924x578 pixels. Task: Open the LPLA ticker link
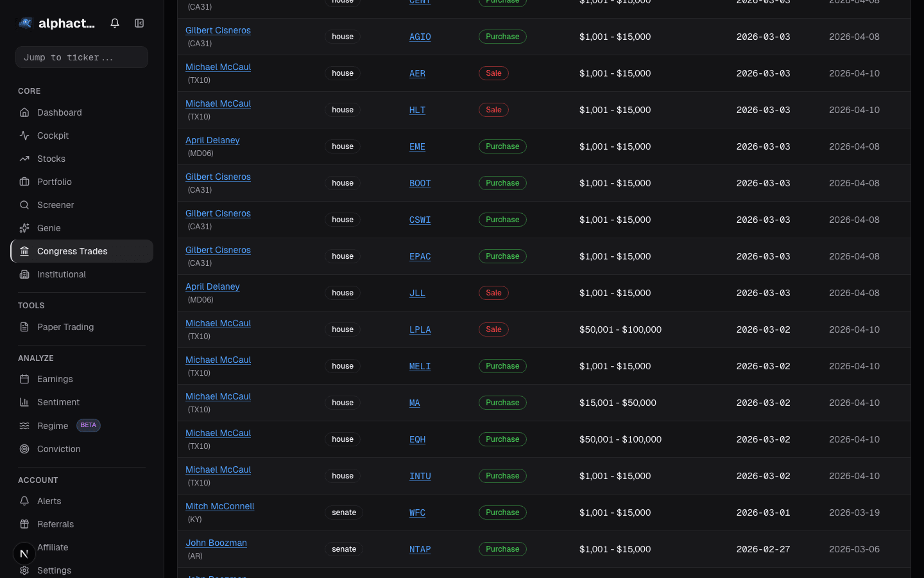pos(420,329)
